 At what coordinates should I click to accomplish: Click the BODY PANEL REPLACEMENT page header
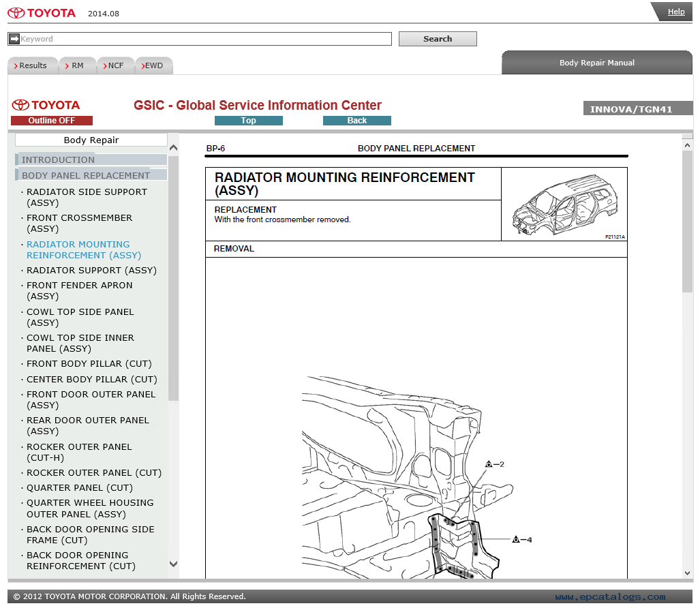(416, 148)
